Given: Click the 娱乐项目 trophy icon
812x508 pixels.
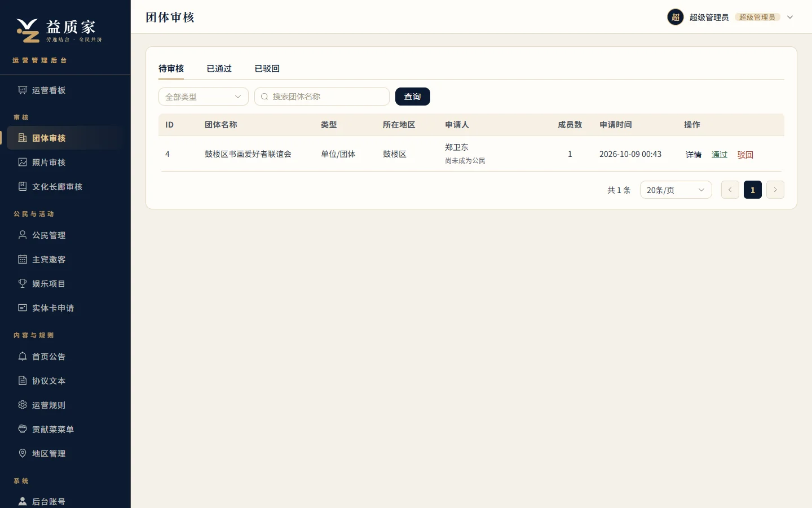Looking at the screenshot, I should pos(23,284).
